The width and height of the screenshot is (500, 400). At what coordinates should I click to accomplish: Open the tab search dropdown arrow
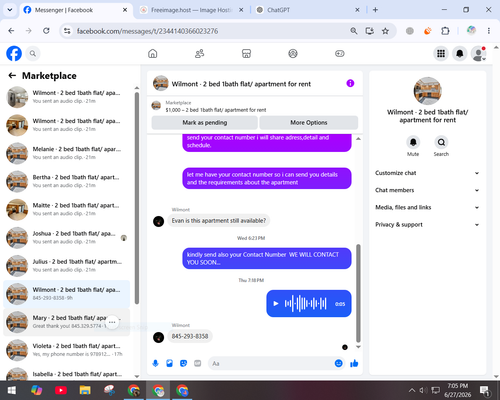10,10
